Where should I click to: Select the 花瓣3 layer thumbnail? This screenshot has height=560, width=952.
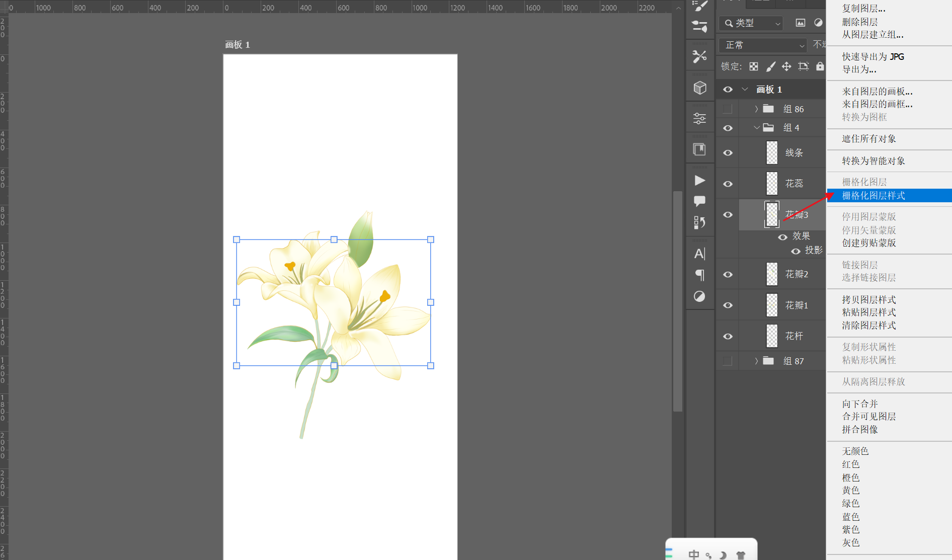pyautogui.click(x=772, y=214)
